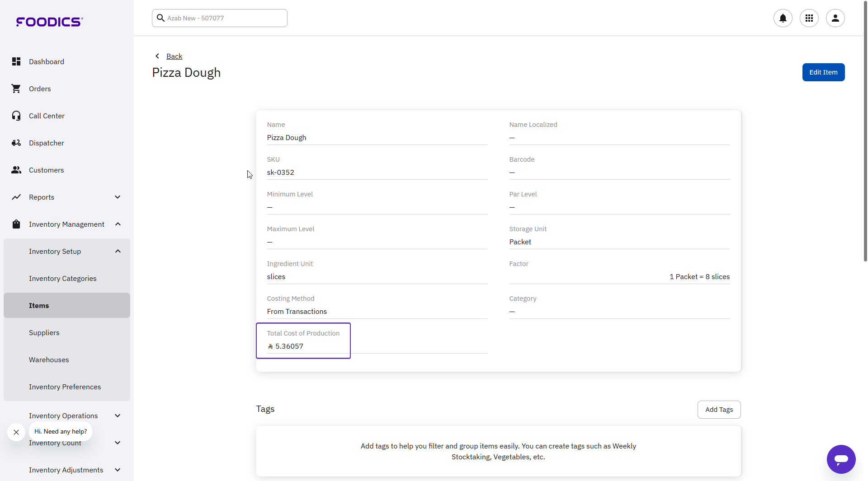
Task: Expand the Inventory Adjustments submenu
Action: coord(118,470)
